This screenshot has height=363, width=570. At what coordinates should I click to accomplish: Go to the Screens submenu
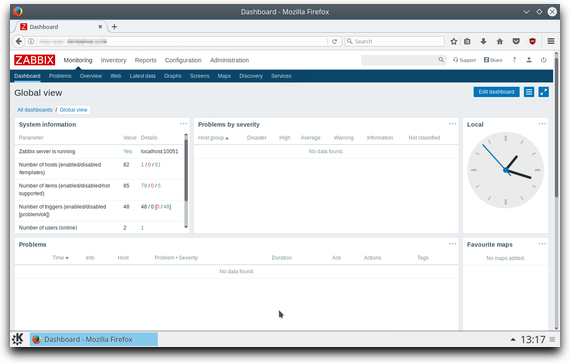click(x=199, y=76)
